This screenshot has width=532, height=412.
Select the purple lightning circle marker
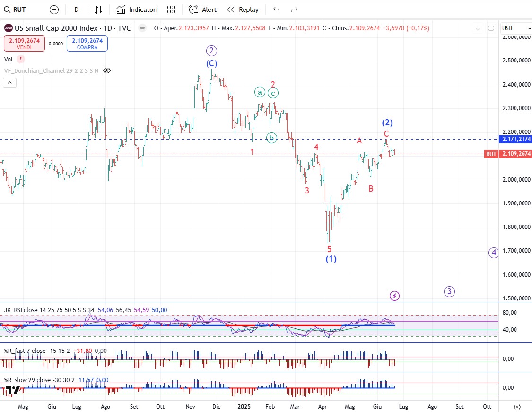click(x=394, y=296)
